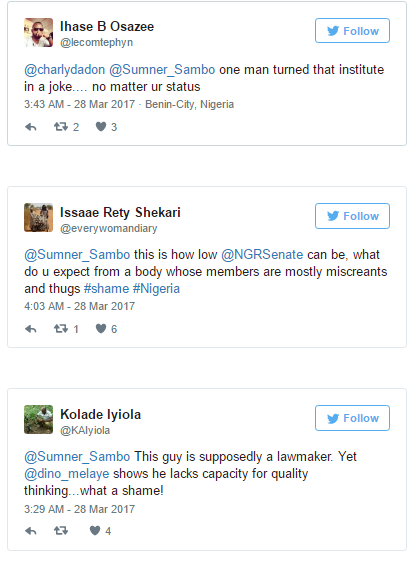Open the #Nigeria hashtag
The image size is (416, 561).
click(156, 289)
